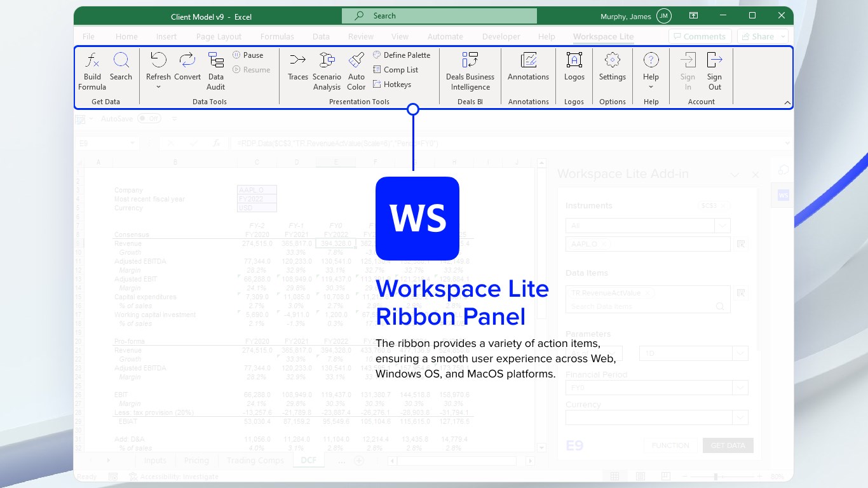Image resolution: width=868 pixels, height=488 pixels.
Task: Click the FUNCTION button
Action: click(x=670, y=445)
